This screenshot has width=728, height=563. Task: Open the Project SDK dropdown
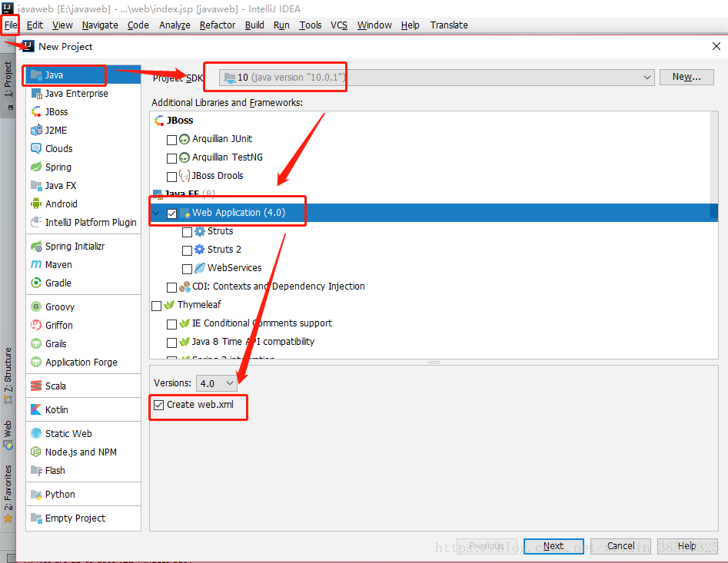click(x=437, y=78)
